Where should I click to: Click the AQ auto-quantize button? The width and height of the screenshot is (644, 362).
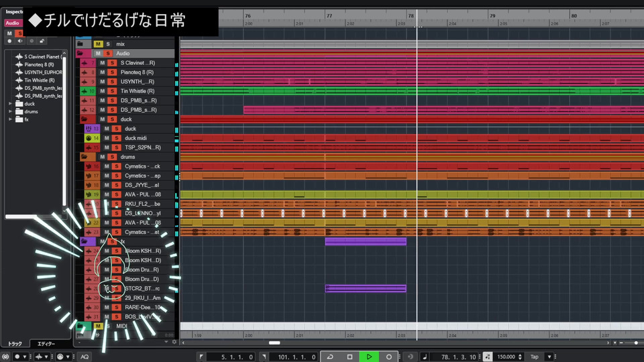click(x=85, y=357)
